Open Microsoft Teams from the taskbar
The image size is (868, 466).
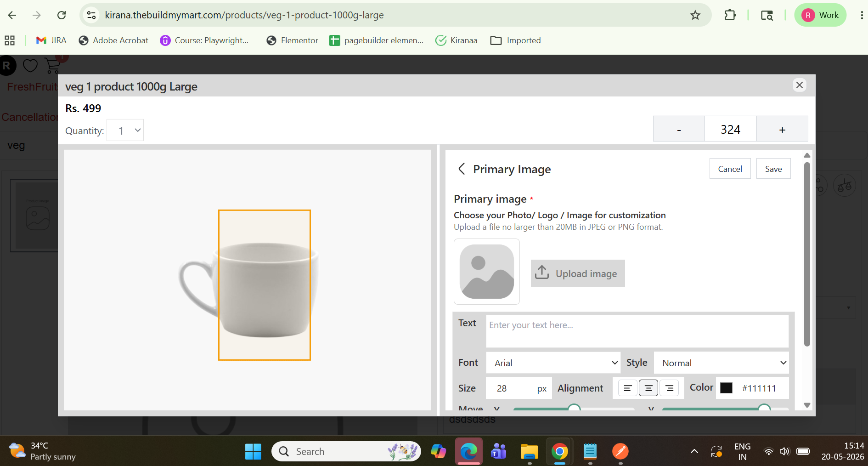[x=499, y=451]
